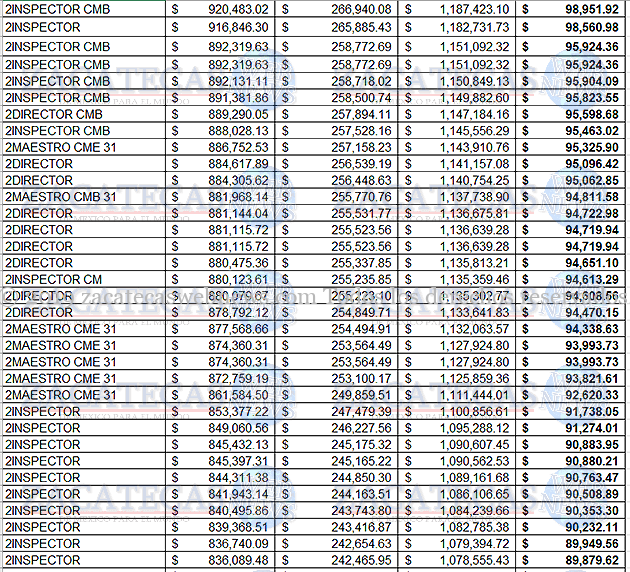Select the total 1,143,910.76

[474, 147]
